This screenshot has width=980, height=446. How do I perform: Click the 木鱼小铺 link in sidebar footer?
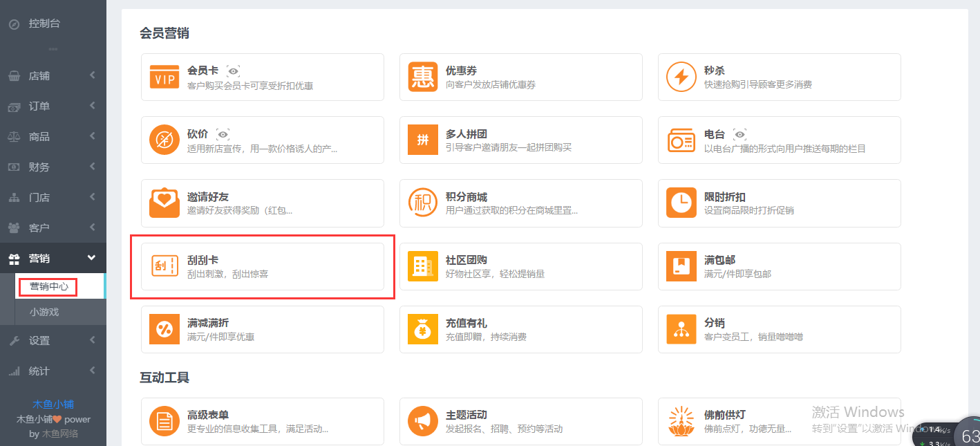[53, 405]
